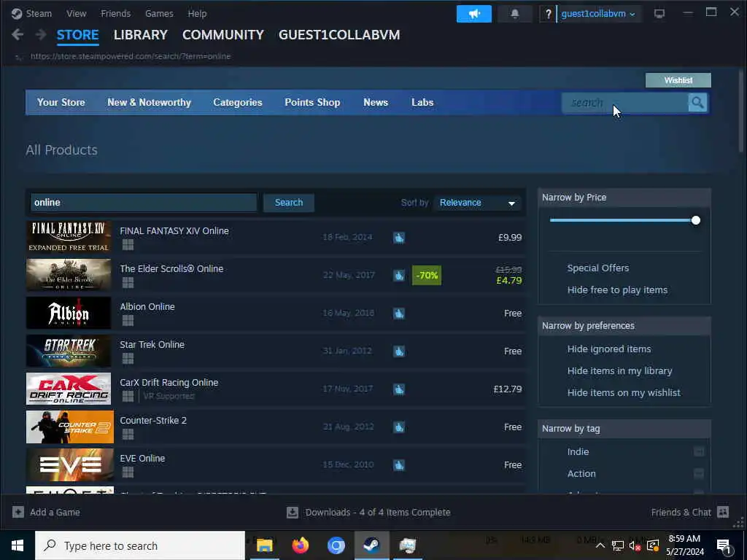747x560 pixels.
Task: Open The Elder Scrolls Online result
Action: tap(276, 275)
